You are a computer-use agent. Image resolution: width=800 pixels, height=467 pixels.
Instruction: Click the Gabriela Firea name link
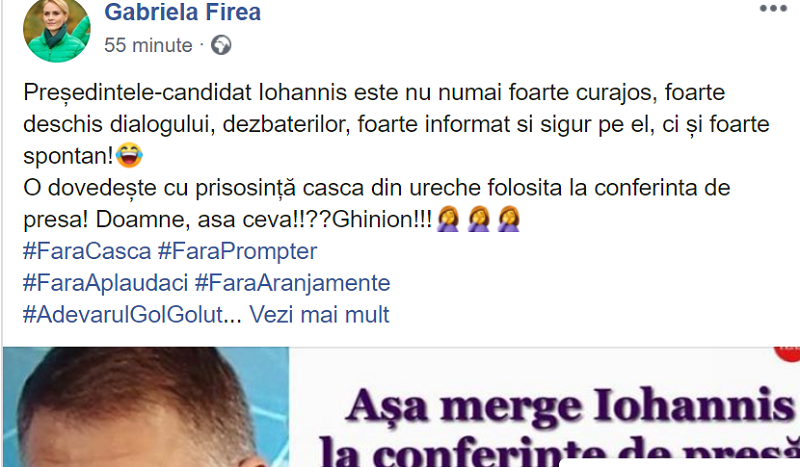click(x=182, y=12)
